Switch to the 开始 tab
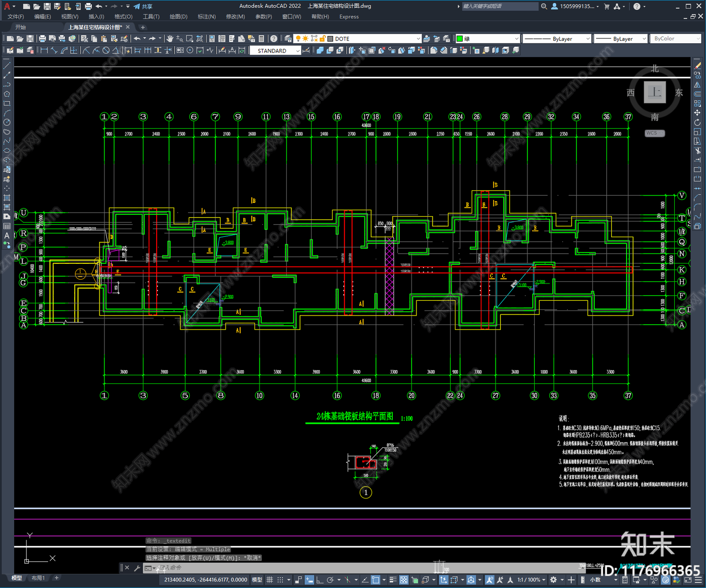This screenshot has height=588, width=706. [x=21, y=27]
